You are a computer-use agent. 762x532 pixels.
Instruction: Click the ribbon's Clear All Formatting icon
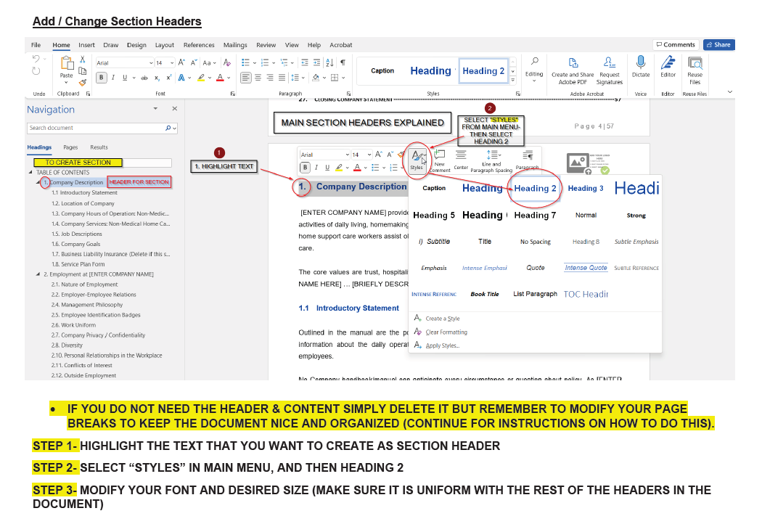(x=226, y=62)
